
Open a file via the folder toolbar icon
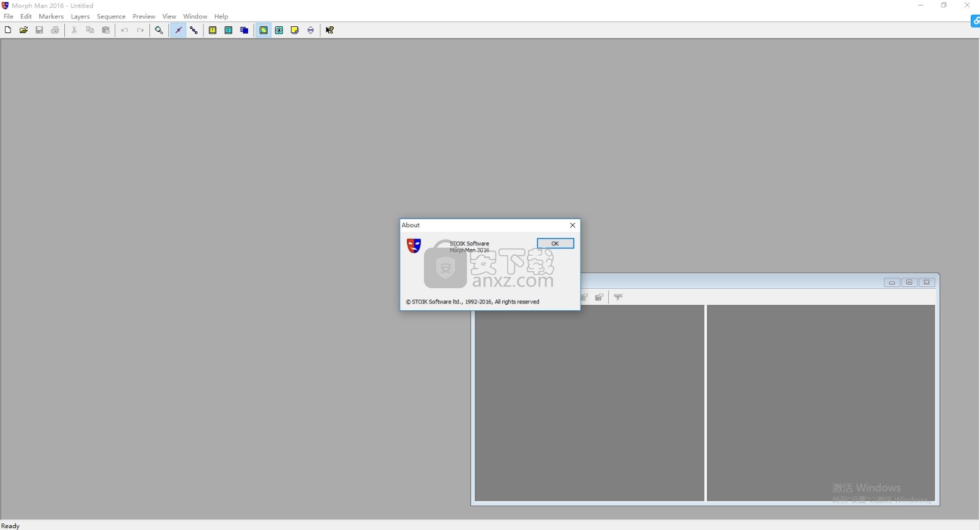pos(24,30)
